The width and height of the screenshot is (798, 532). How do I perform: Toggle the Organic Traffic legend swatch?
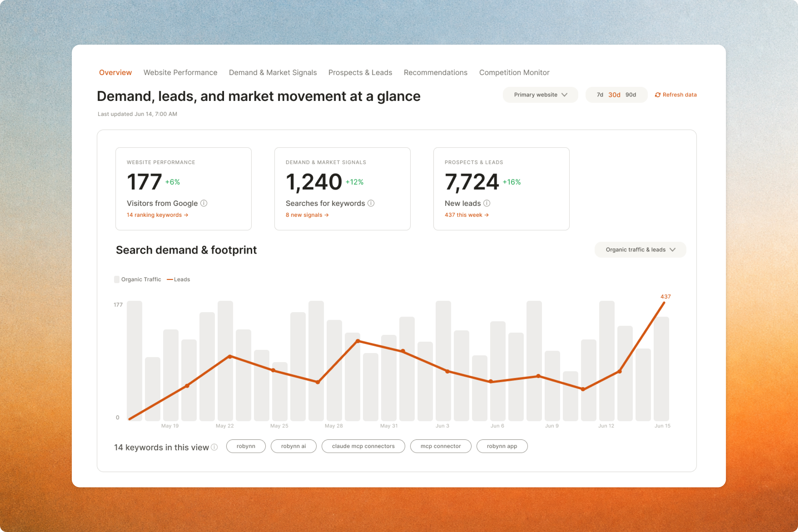click(x=117, y=280)
